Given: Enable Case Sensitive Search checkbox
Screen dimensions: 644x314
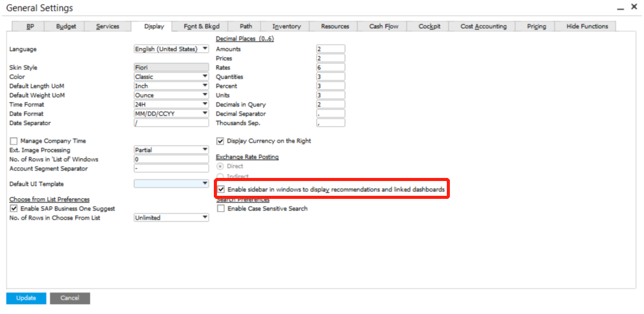Looking at the screenshot, I should [x=221, y=209].
